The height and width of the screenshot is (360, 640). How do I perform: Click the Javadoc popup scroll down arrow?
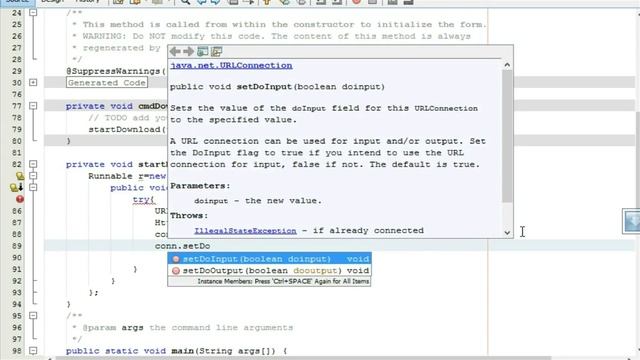pos(507,233)
